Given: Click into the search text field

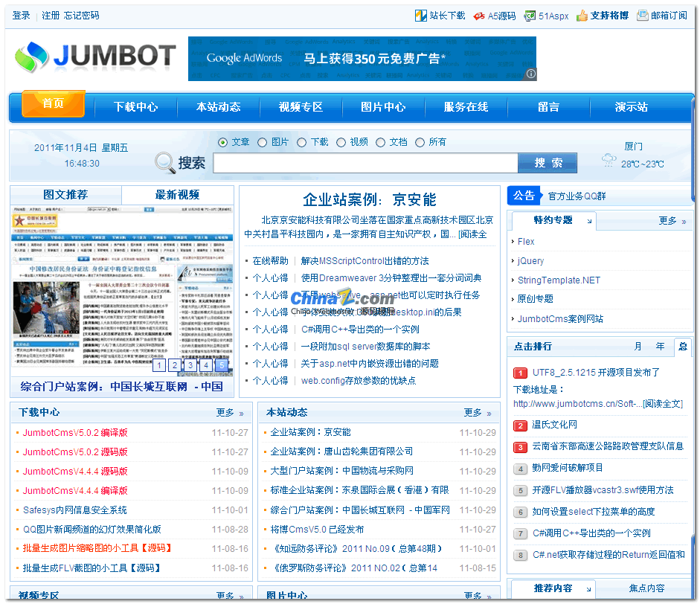Looking at the screenshot, I should (366, 163).
